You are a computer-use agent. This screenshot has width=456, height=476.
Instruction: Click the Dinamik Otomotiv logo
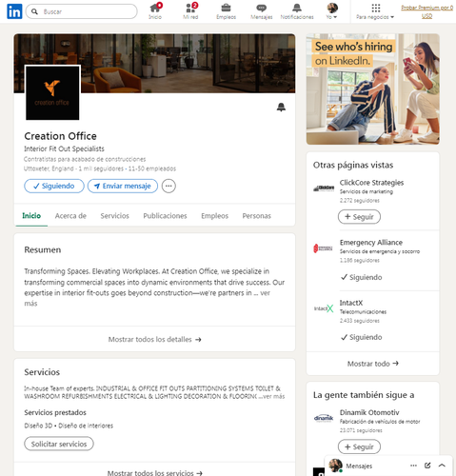[x=324, y=418]
